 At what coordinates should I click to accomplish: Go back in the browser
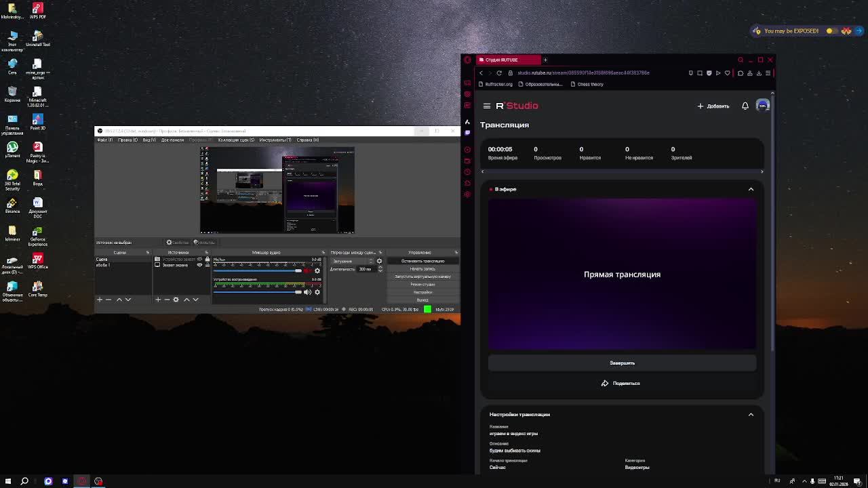(x=481, y=73)
